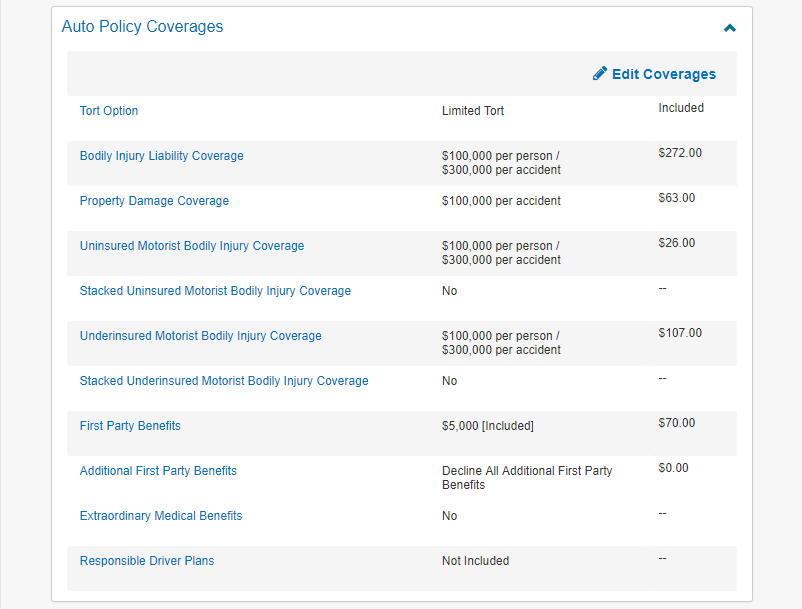
Task: Click Uninsured Motorist Bodily Injury Coverage
Action: coord(192,246)
